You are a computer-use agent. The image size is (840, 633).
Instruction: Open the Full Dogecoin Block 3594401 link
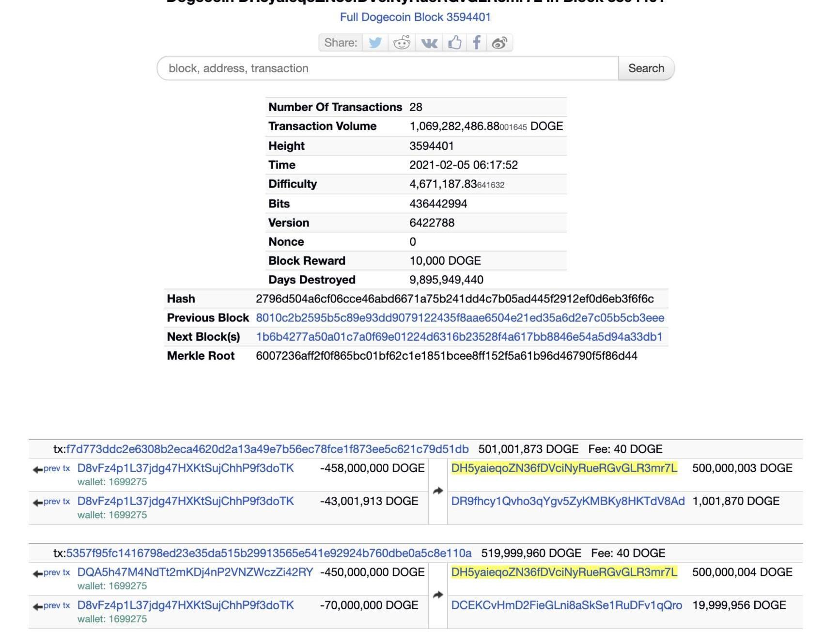click(x=415, y=17)
